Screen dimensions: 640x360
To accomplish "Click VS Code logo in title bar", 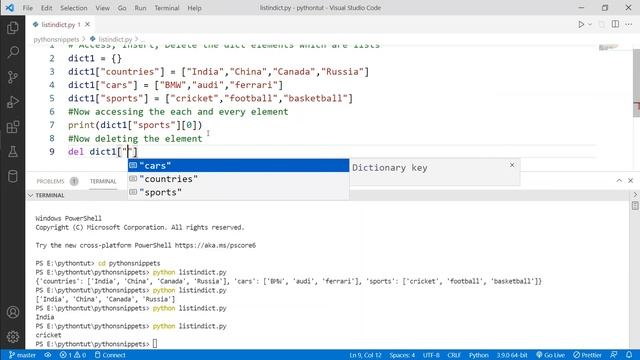I will point(10,8).
